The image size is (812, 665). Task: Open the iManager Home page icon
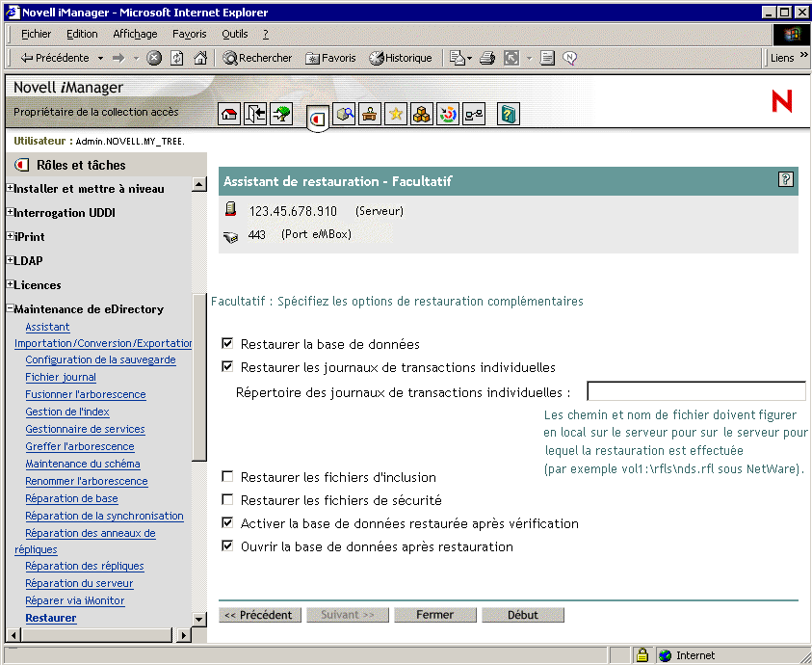[x=229, y=114]
